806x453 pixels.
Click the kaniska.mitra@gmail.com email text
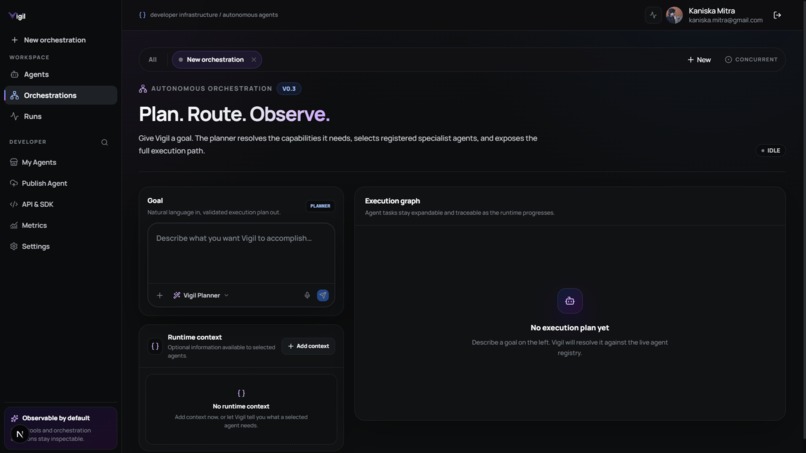tap(725, 21)
